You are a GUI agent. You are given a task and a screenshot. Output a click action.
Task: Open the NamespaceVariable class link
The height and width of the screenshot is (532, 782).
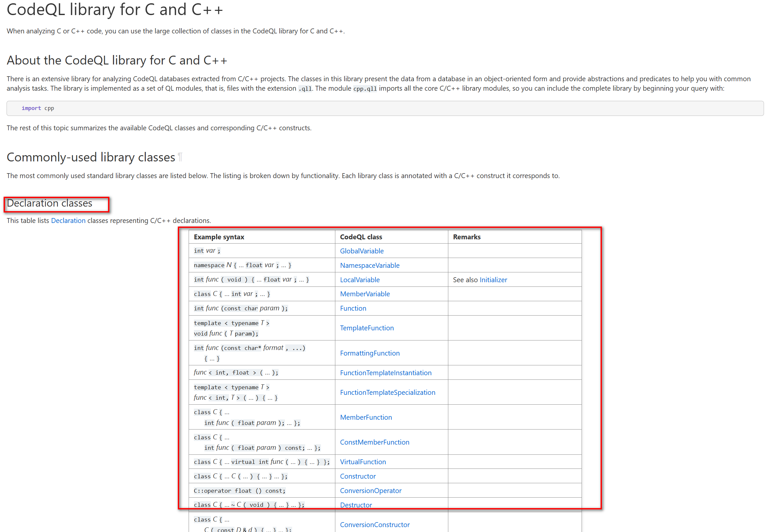point(369,265)
